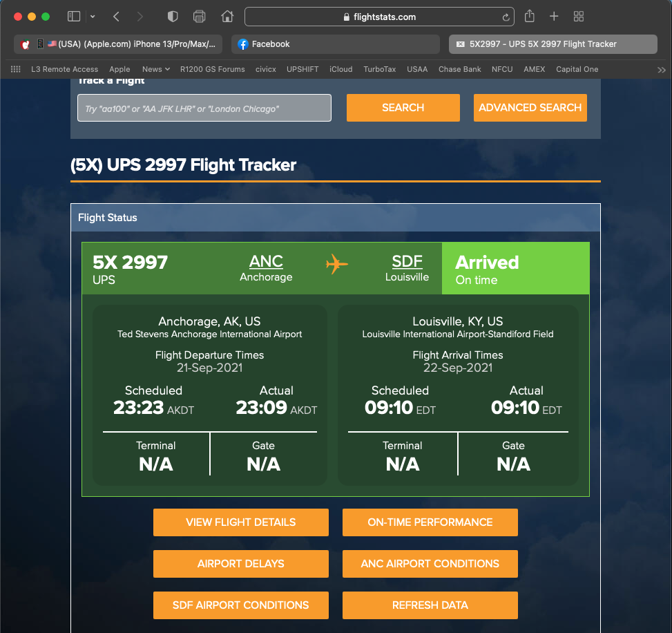672x633 pixels.
Task: Click VIEW FLIGHT DETAILS button
Action: point(241,522)
